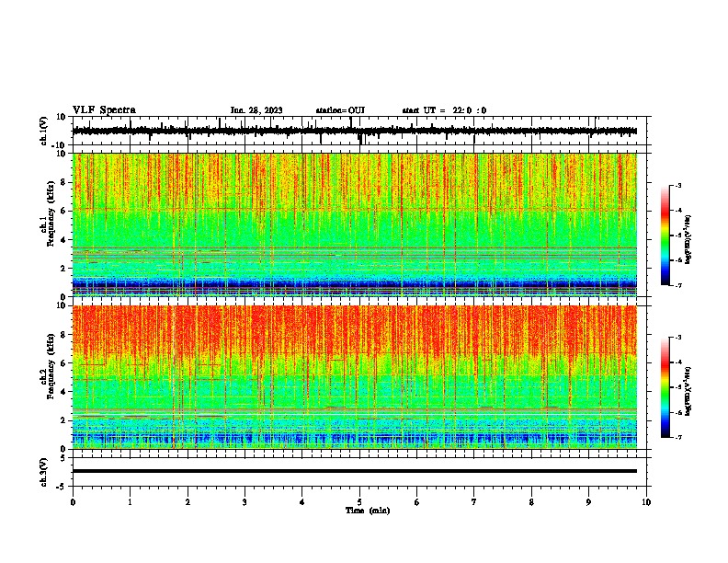The height and width of the screenshot is (563, 728).
Task: Click the time axis tick label "7"
Action: [474, 502]
